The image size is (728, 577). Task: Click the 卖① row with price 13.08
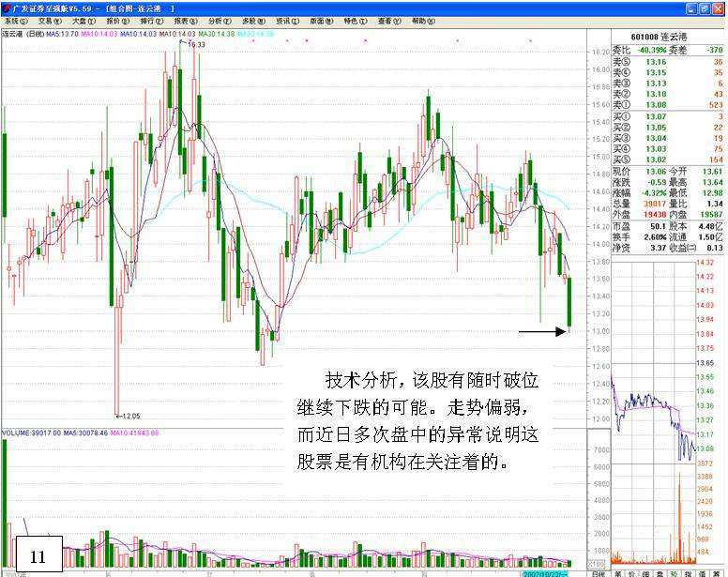[668, 105]
